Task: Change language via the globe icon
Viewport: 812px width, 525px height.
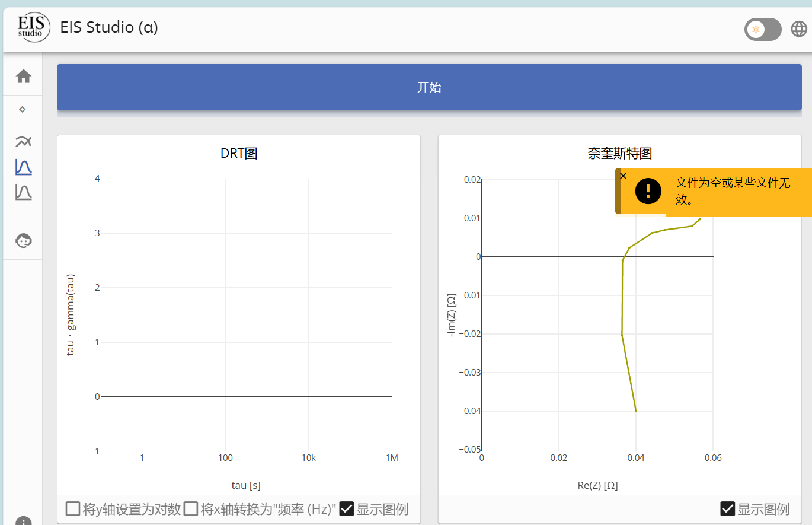Action: coord(798,28)
